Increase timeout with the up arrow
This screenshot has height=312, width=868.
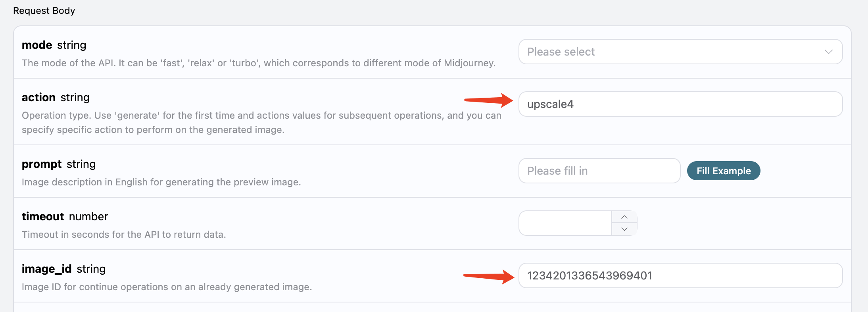[x=624, y=217]
